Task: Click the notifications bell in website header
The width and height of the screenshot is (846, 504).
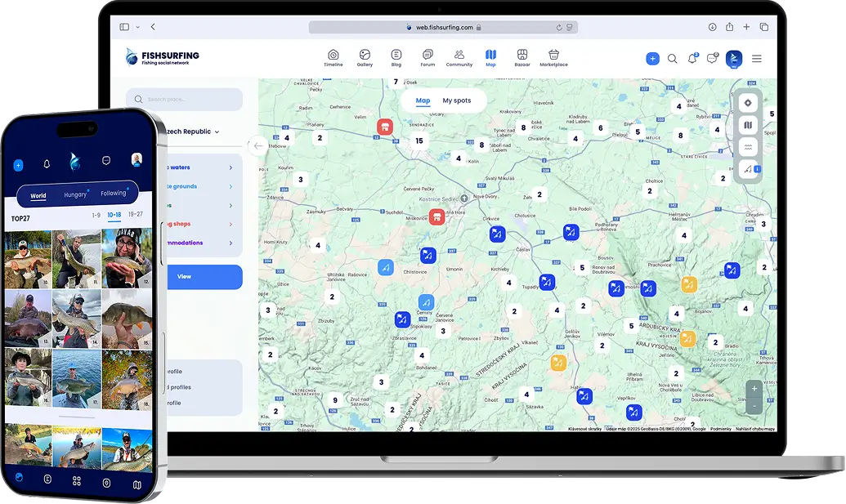Action: click(x=692, y=59)
